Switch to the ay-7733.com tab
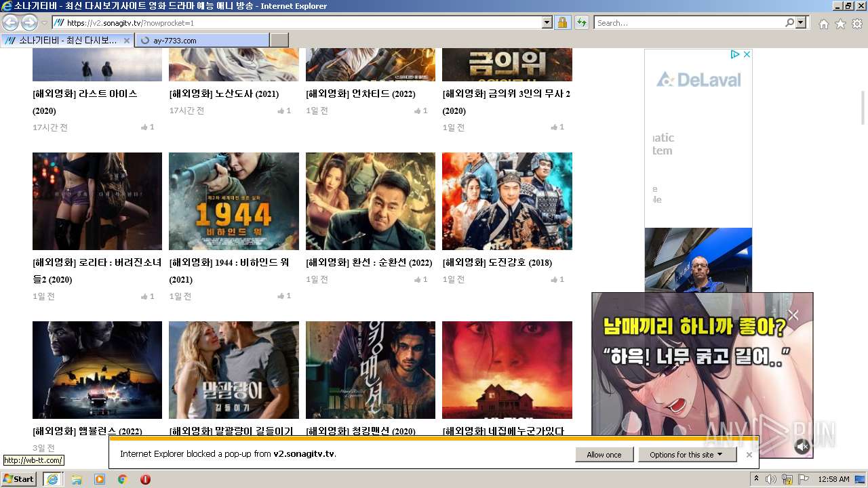Viewport: 868px width, 488px height. [x=202, y=40]
